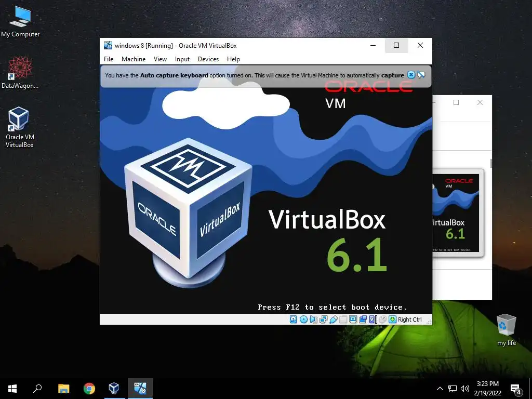Show hidden system tray icons
Viewport: 532px width, 399px height.
coord(440,389)
